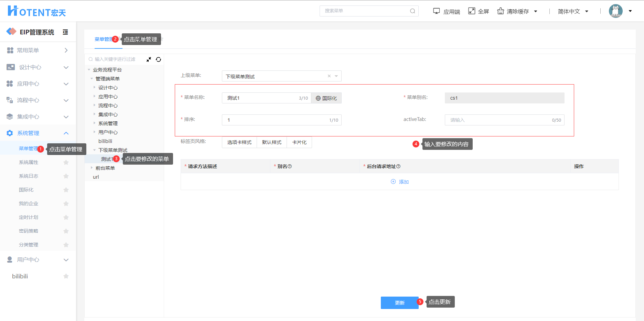Screen dimensions: 644x321
Task: Click the 应用端 monitor icon
Action: click(436, 11)
